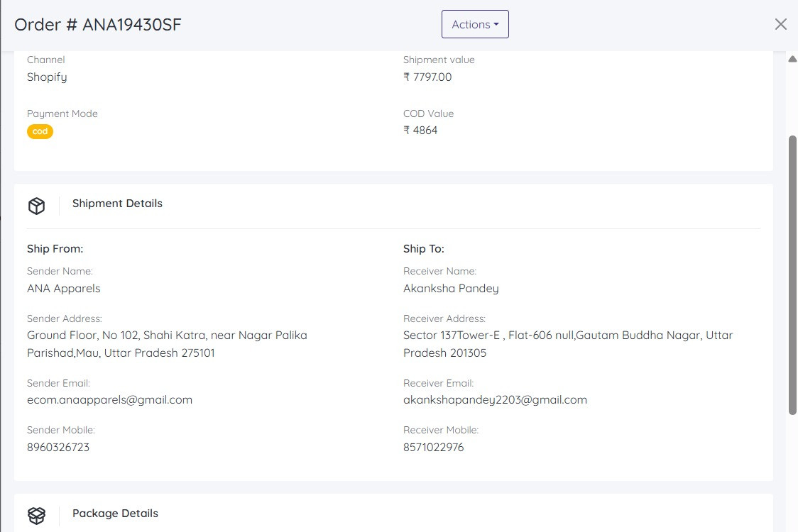Click the Shipment Details box icon
Image resolution: width=798 pixels, height=532 pixels.
[36, 206]
